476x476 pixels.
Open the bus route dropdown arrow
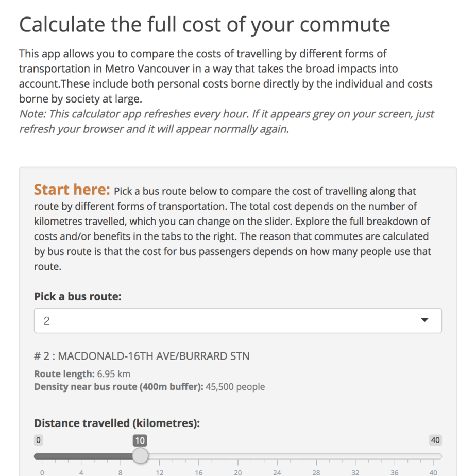[424, 320]
